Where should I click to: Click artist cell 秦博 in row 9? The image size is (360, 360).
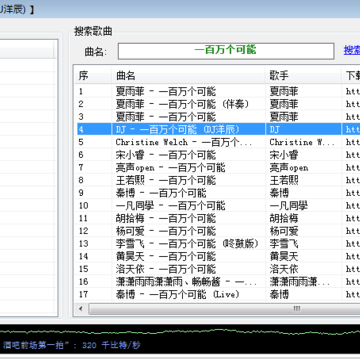279,193
